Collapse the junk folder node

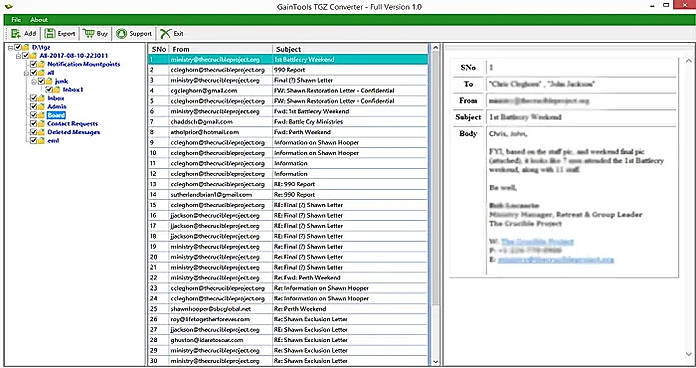click(34, 81)
